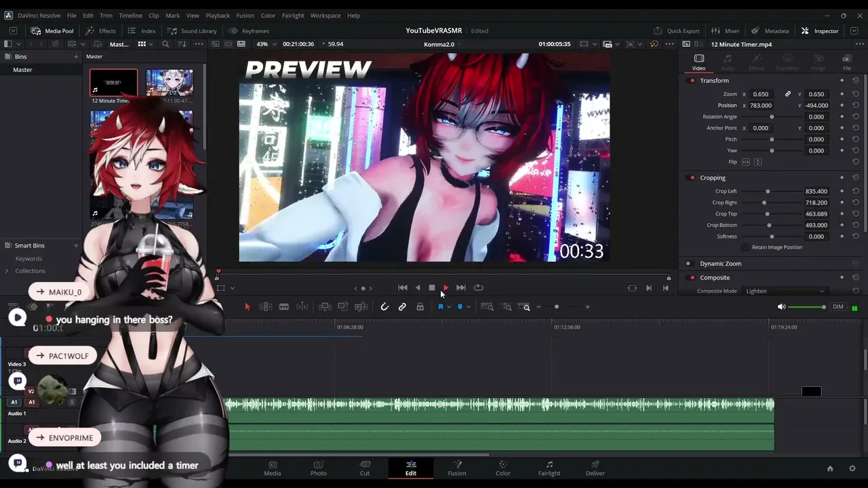
Task: Open the Composite Mode Lighten dropdown
Action: (785, 291)
